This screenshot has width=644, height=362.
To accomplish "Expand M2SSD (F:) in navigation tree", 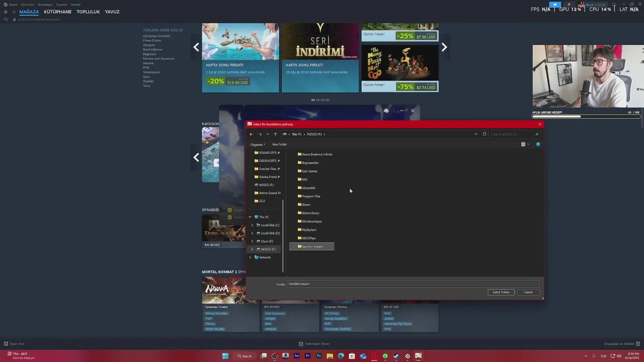I will [x=252, y=249].
